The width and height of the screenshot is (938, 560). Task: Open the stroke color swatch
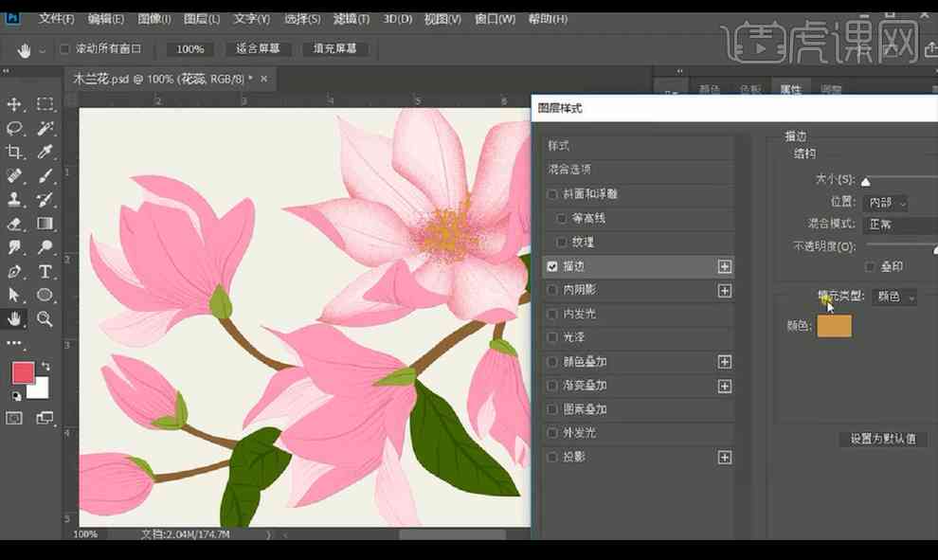point(834,326)
